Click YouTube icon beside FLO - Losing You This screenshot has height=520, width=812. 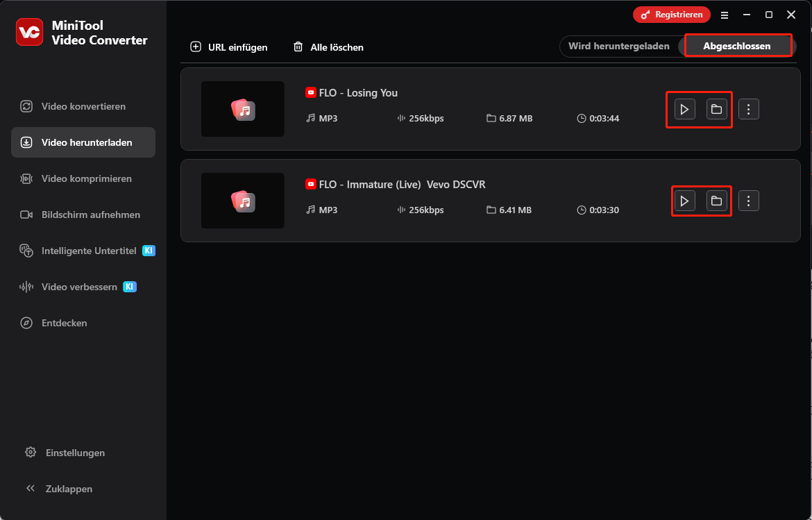(x=311, y=93)
